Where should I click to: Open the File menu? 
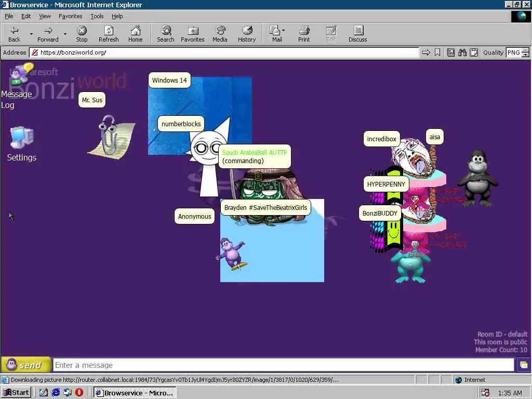9,16
